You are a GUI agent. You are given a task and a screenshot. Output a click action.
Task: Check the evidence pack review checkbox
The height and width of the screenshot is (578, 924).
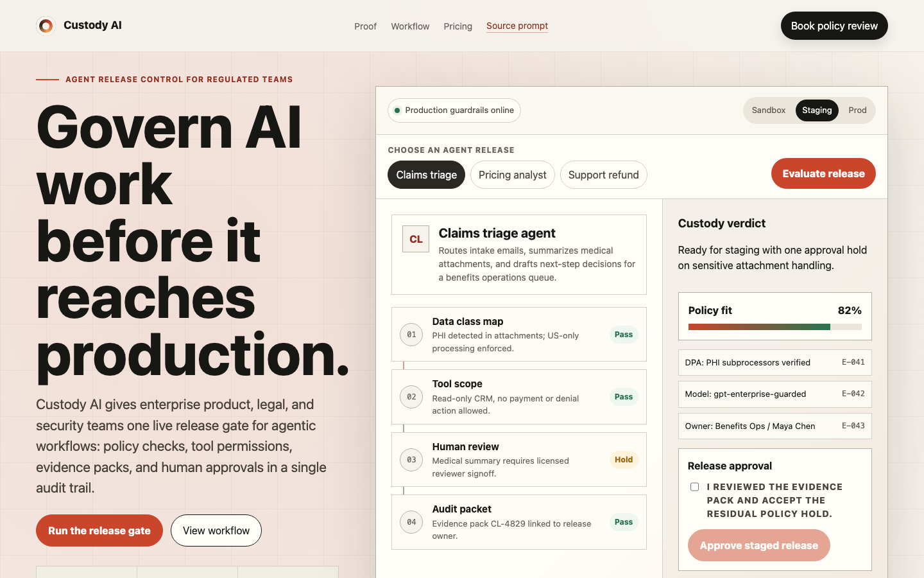[x=694, y=487]
